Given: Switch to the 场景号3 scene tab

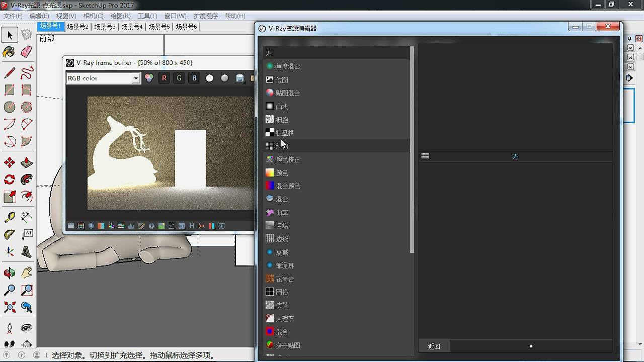Looking at the screenshot, I should click(x=105, y=27).
